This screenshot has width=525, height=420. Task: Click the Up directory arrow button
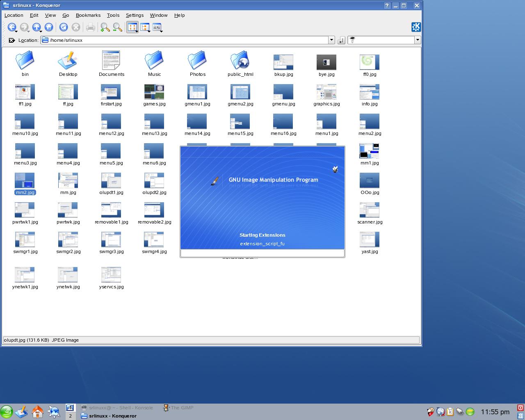pos(36,27)
